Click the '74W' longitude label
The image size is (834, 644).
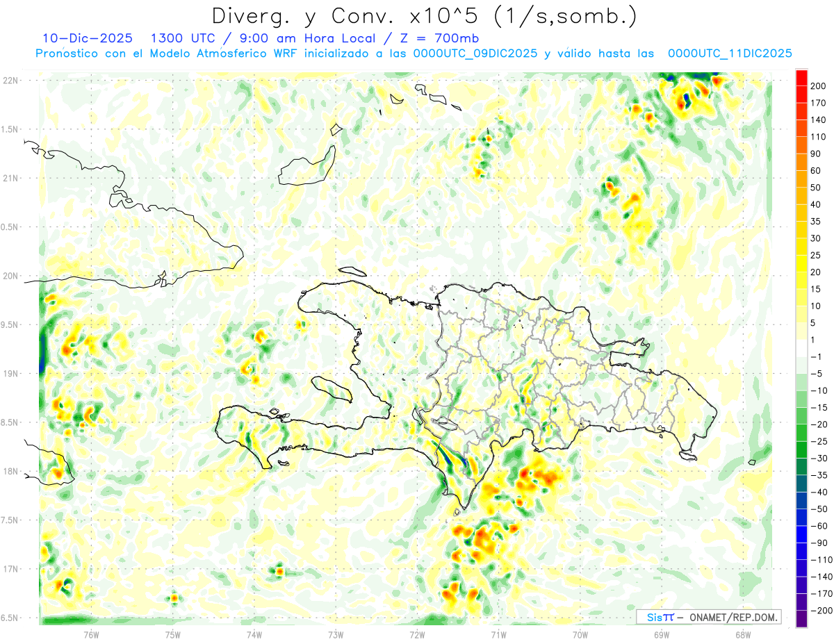point(254,634)
